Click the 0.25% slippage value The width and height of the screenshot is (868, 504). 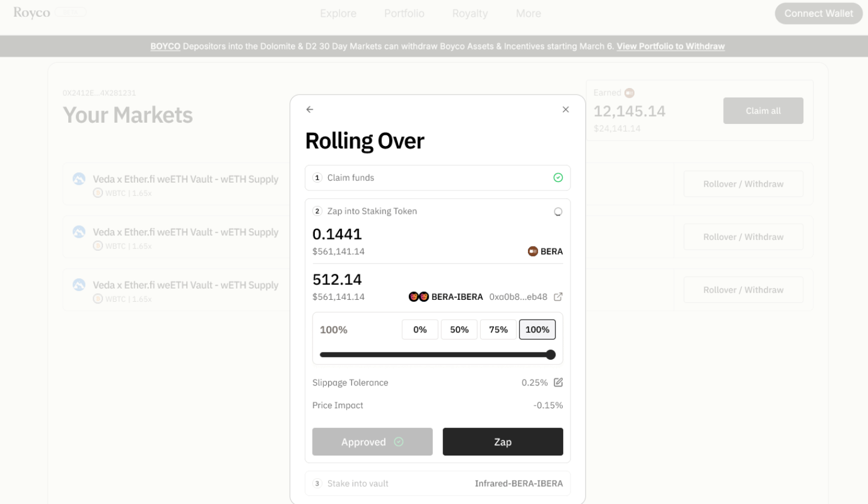pyautogui.click(x=535, y=382)
